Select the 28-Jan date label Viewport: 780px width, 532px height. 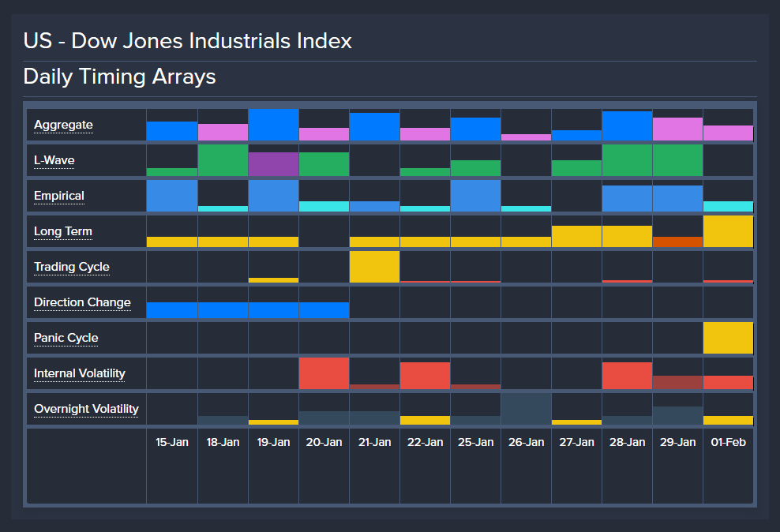click(628, 442)
